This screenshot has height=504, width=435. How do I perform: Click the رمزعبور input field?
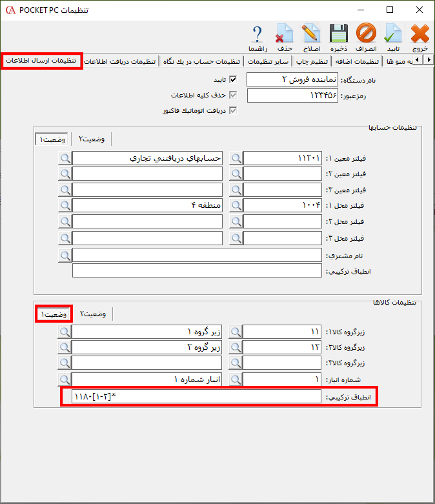292,96
